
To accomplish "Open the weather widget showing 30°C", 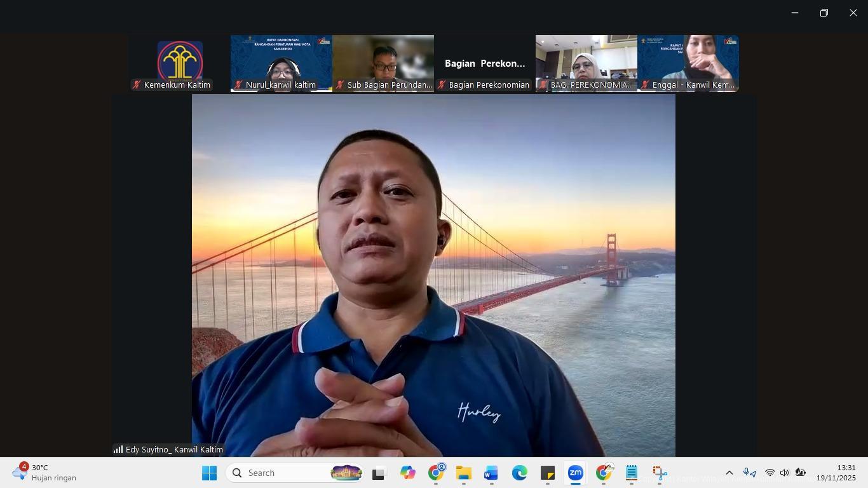I will pos(44,473).
